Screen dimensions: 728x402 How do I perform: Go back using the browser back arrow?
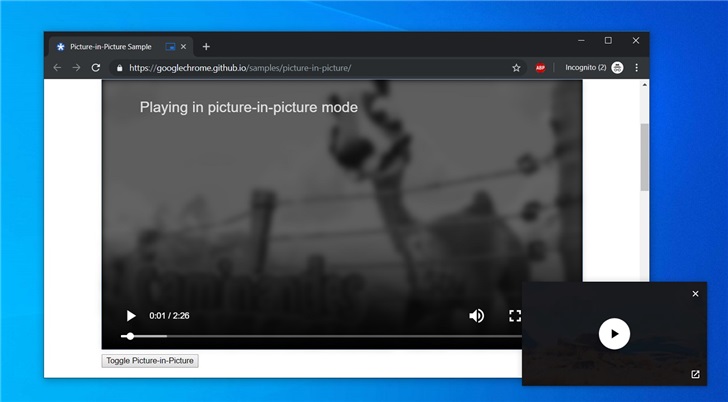tap(57, 68)
